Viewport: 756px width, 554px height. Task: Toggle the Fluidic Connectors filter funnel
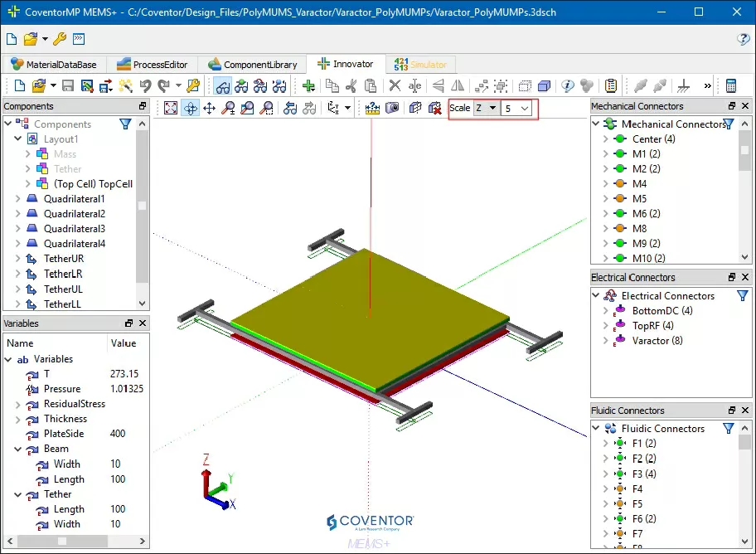coord(729,428)
